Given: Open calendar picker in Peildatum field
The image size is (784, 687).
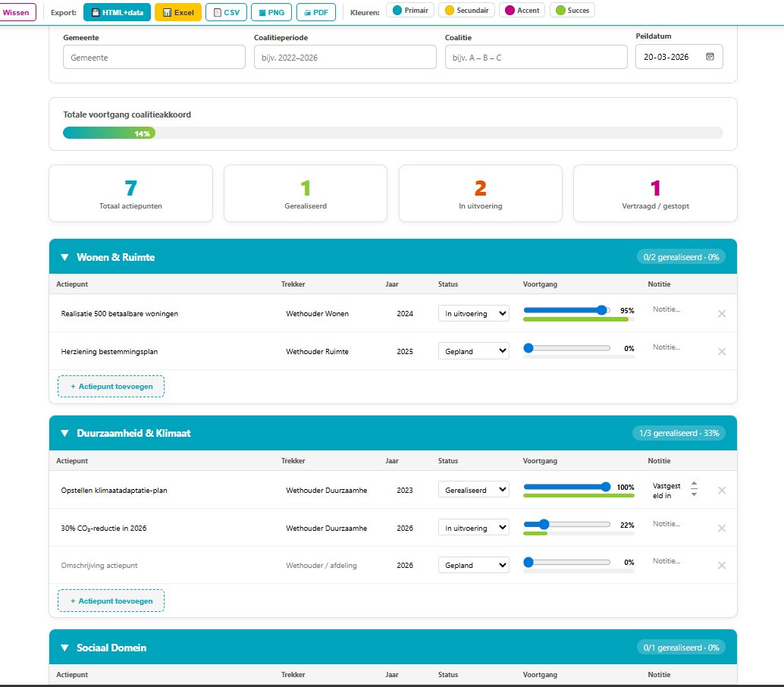Looking at the screenshot, I should 710,57.
